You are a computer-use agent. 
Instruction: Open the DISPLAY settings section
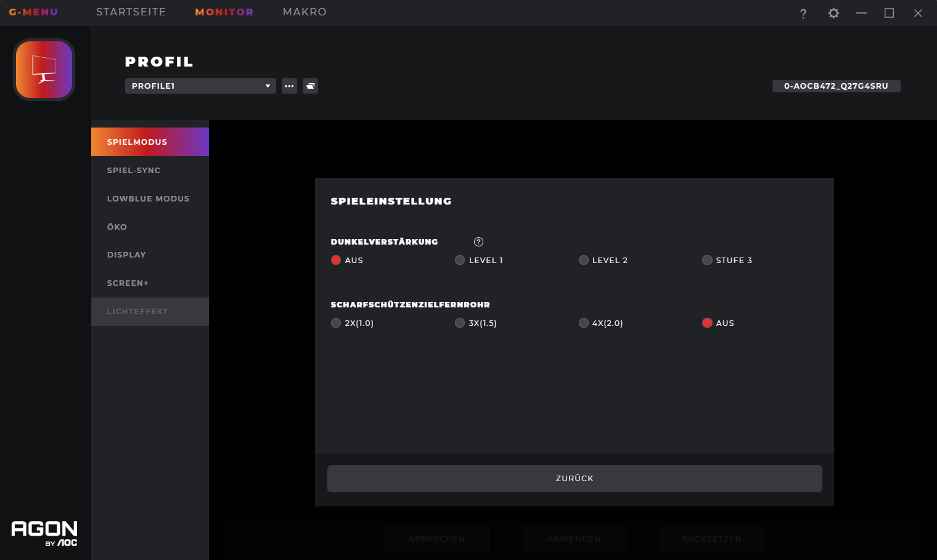(126, 254)
